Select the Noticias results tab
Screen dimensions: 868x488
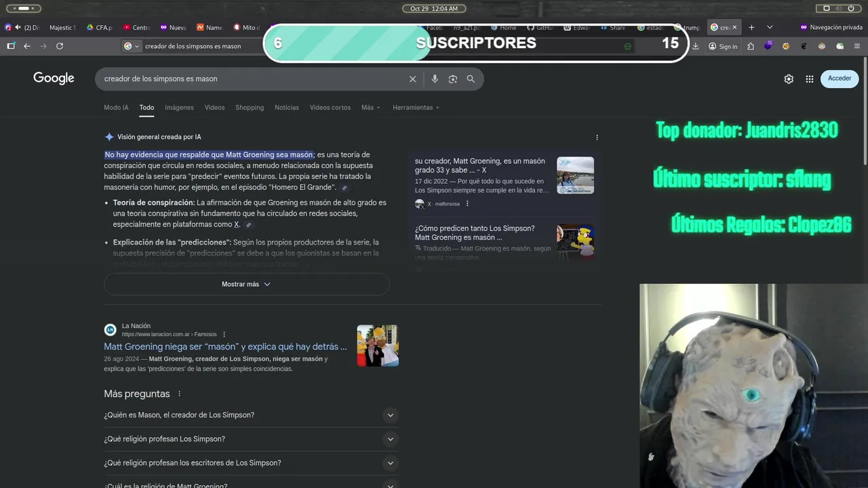[x=287, y=108]
